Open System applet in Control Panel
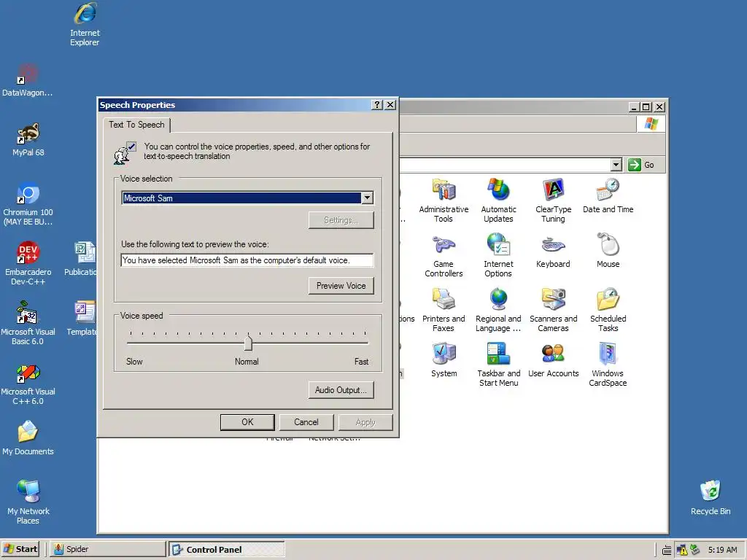This screenshot has width=747, height=560. [444, 360]
